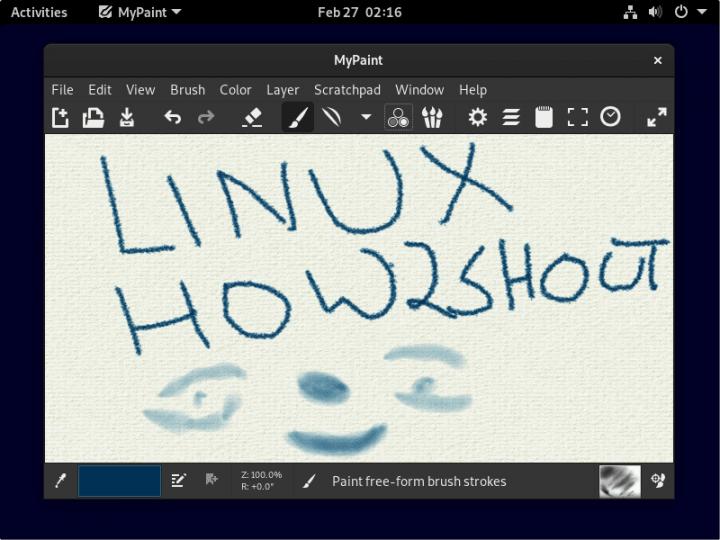Image resolution: width=720 pixels, height=540 pixels.
Task: Show the layers panel icon
Action: pyautogui.click(x=511, y=118)
